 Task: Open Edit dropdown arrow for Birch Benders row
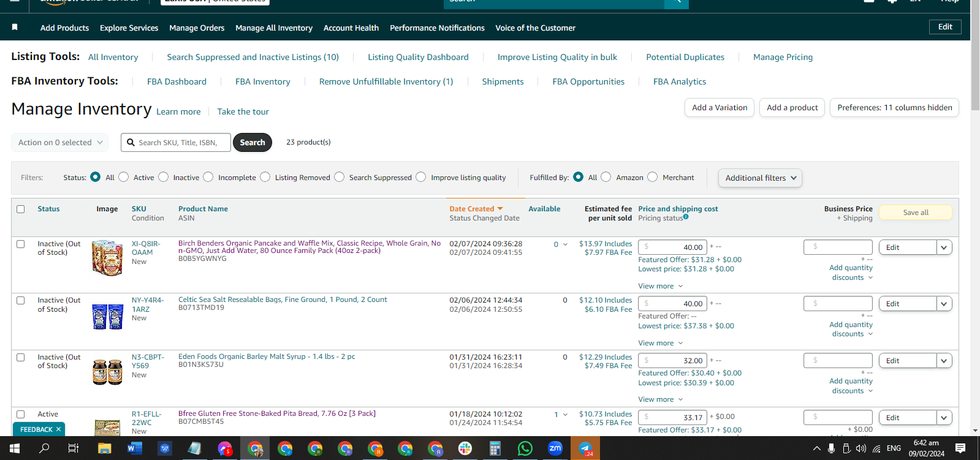pyautogui.click(x=944, y=247)
